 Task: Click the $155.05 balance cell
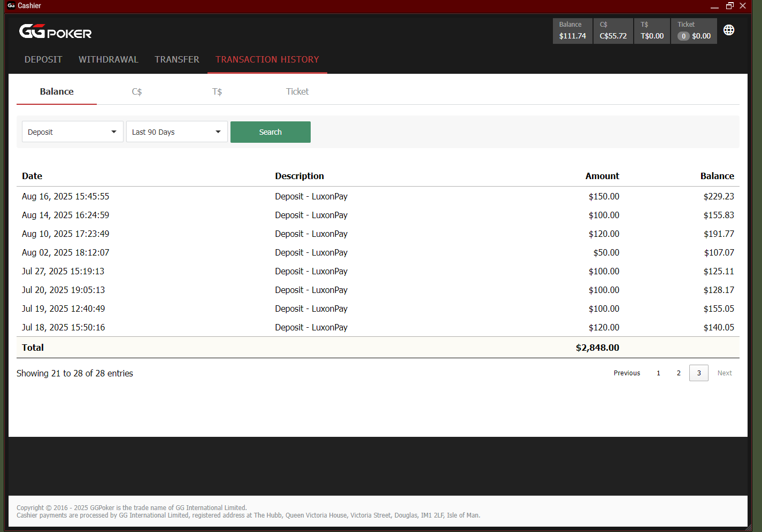pos(719,309)
